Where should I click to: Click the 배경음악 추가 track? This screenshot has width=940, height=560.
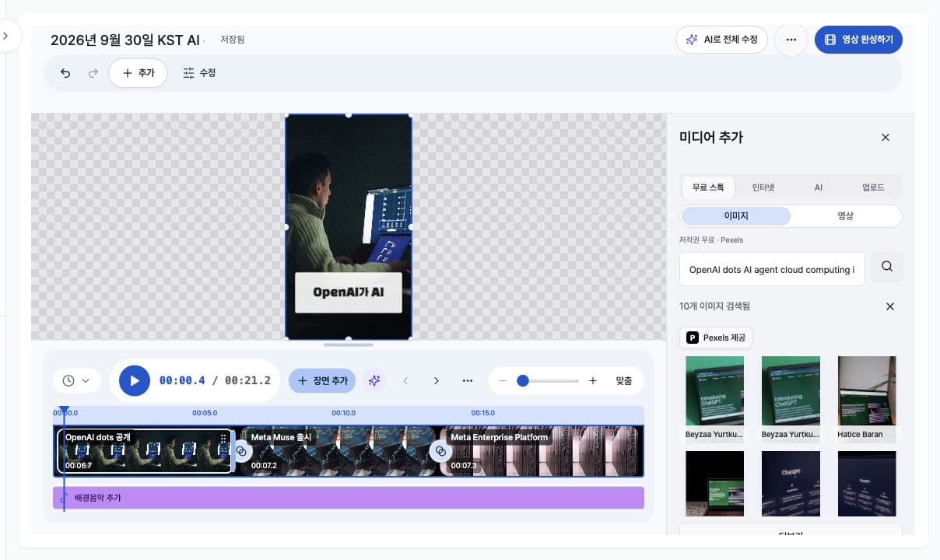coord(349,498)
